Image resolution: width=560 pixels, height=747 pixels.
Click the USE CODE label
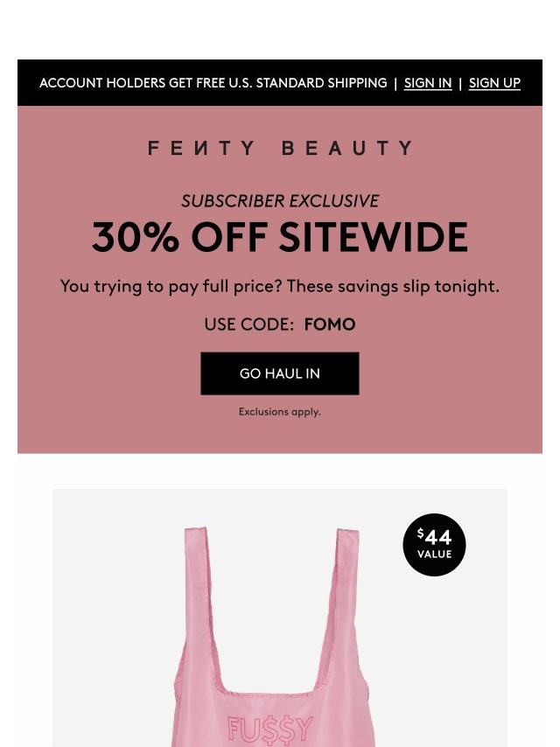(248, 325)
